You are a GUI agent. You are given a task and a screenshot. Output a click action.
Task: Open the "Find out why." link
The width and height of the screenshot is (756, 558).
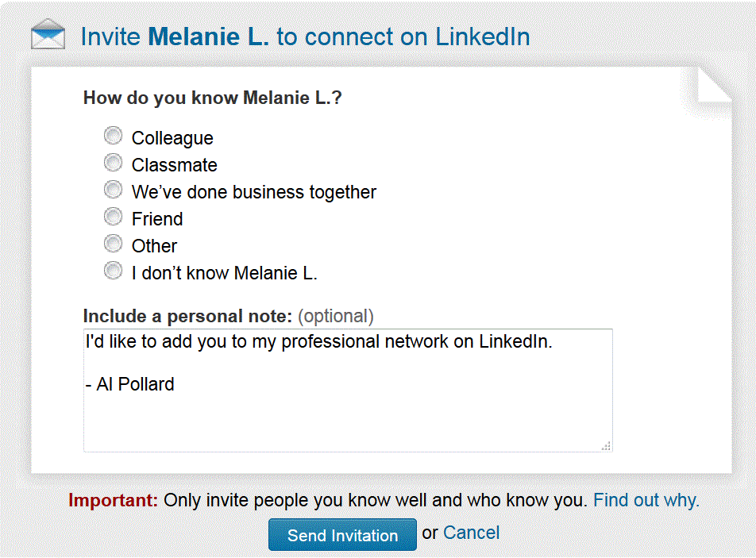click(x=646, y=500)
